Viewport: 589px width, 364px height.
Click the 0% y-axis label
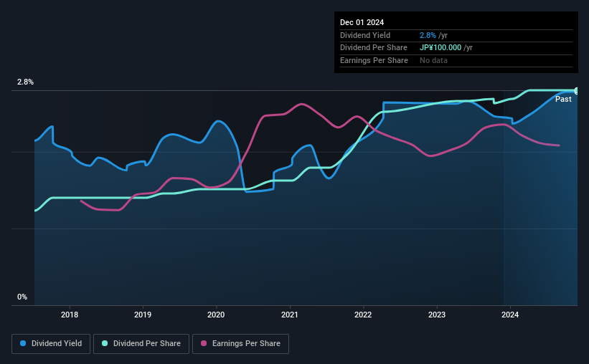(x=22, y=297)
